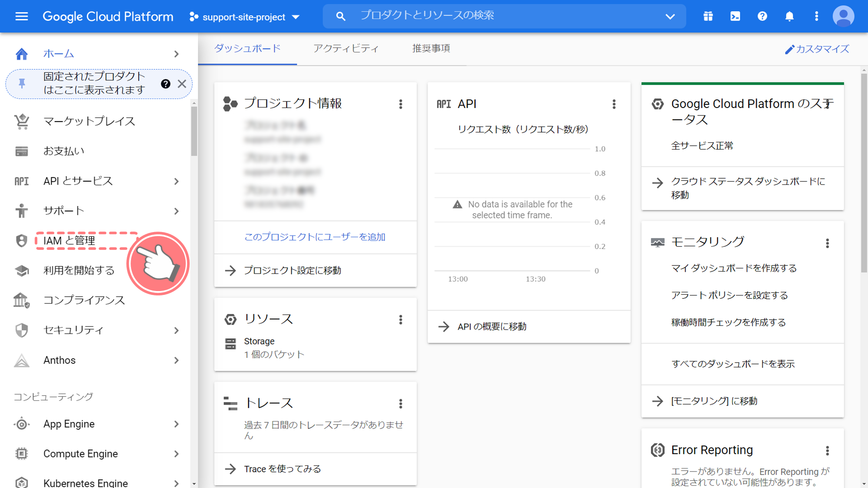This screenshot has width=868, height=488.
Task: Open お支払い in the sidebar
Action: [64, 151]
